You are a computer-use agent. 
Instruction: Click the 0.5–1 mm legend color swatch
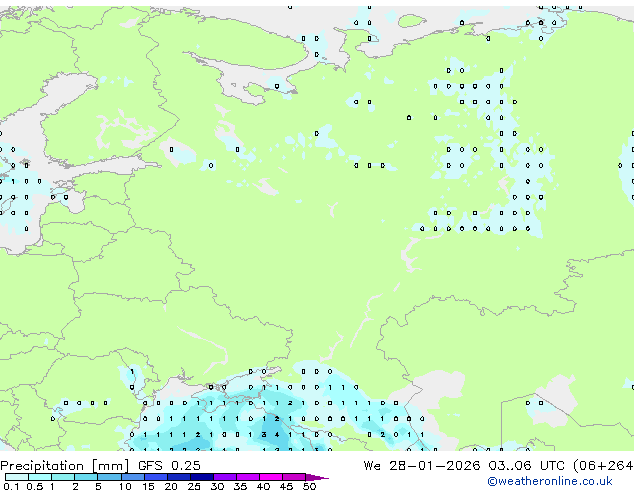pos(40,477)
